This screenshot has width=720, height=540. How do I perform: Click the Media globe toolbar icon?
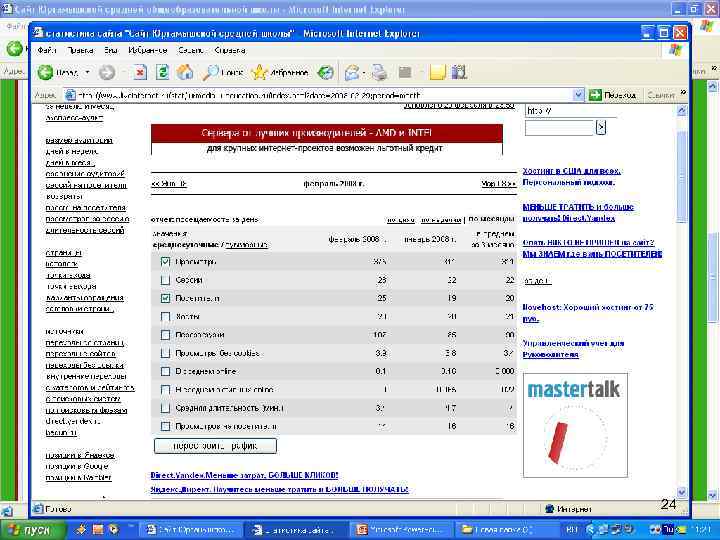pyautogui.click(x=326, y=72)
